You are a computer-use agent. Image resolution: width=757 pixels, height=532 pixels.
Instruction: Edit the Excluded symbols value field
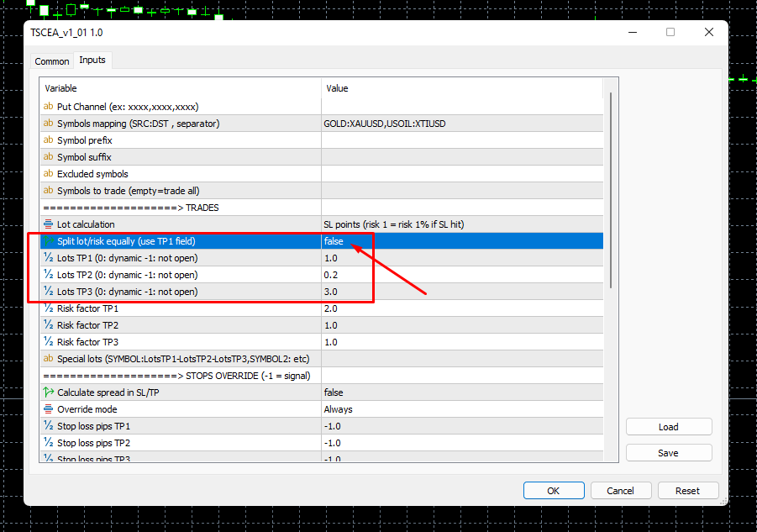462,174
